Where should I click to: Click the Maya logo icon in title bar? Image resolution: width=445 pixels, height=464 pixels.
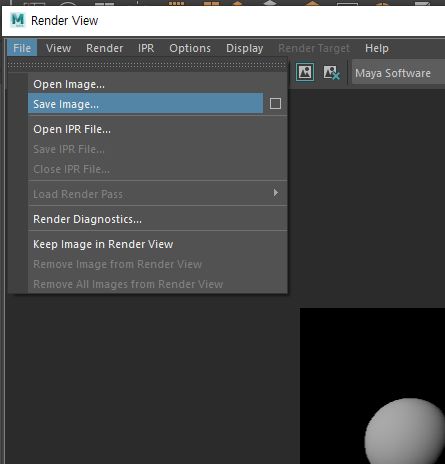[18, 20]
